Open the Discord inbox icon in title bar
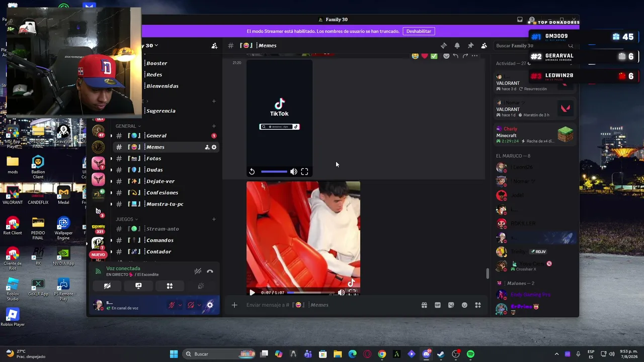The width and height of the screenshot is (644, 362). pos(520,20)
